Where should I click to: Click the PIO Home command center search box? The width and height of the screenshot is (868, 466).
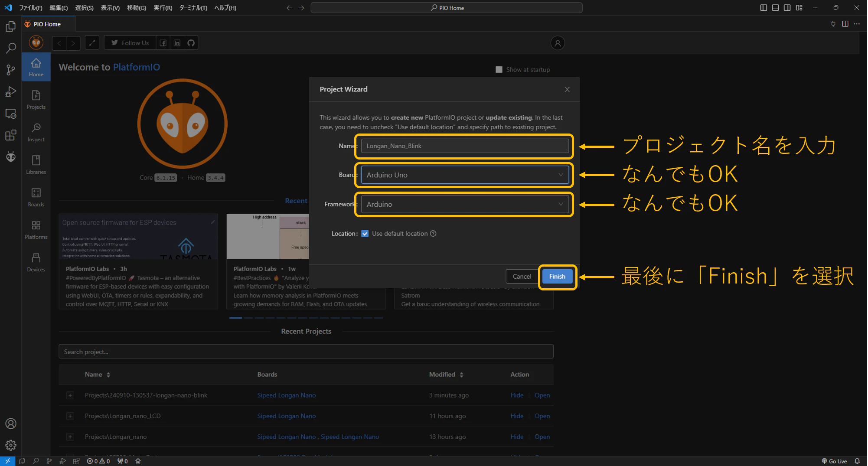pos(447,8)
